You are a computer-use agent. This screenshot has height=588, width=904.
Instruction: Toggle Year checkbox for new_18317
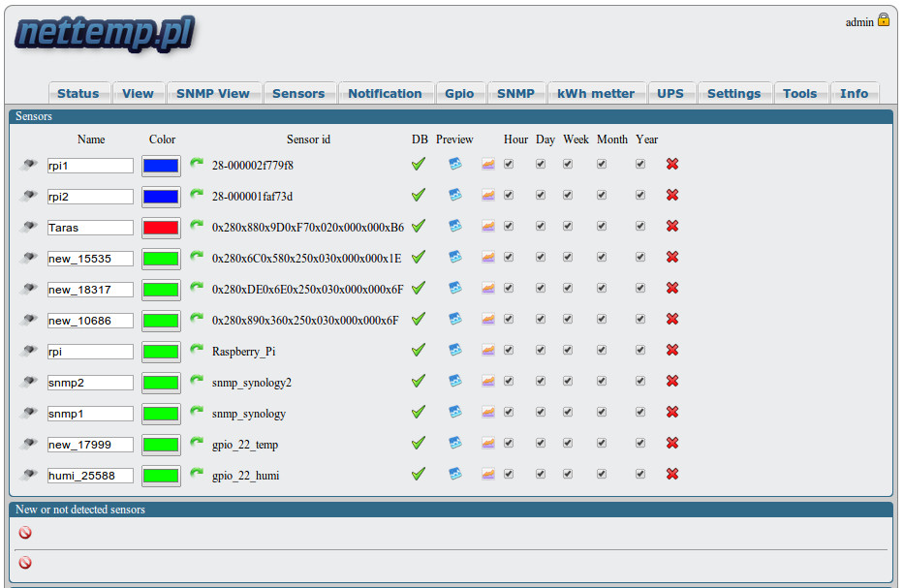point(639,289)
